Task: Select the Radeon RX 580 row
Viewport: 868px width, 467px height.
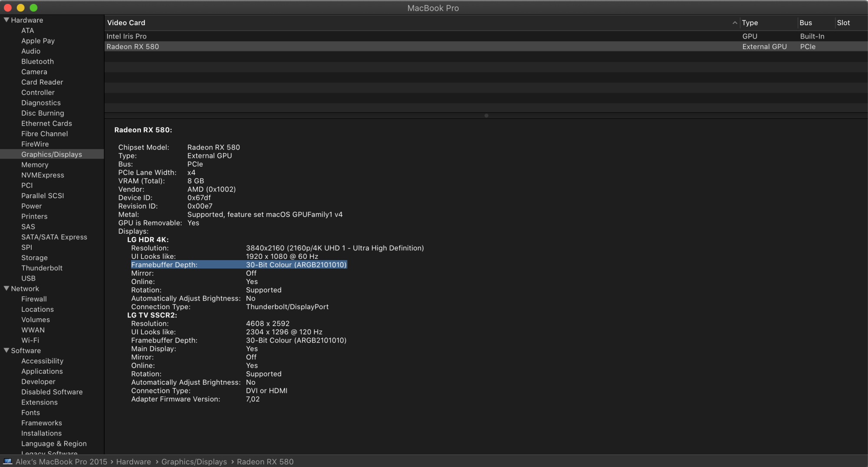Action: (x=486, y=46)
